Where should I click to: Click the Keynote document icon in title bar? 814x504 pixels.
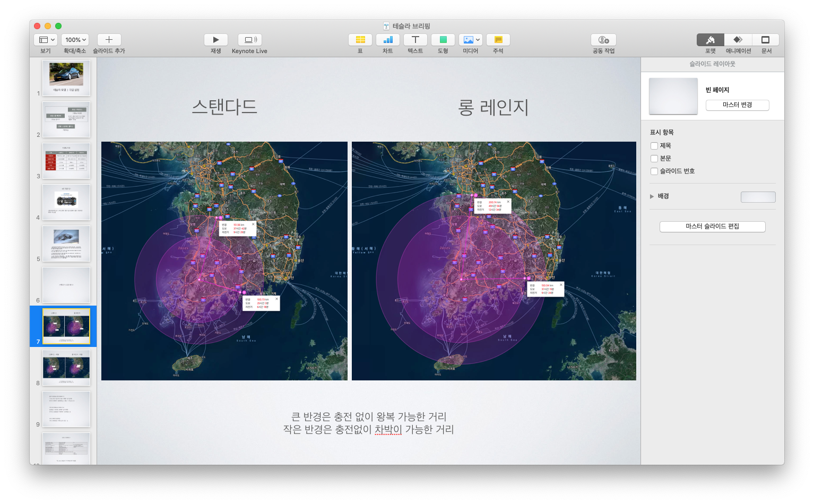click(x=387, y=26)
